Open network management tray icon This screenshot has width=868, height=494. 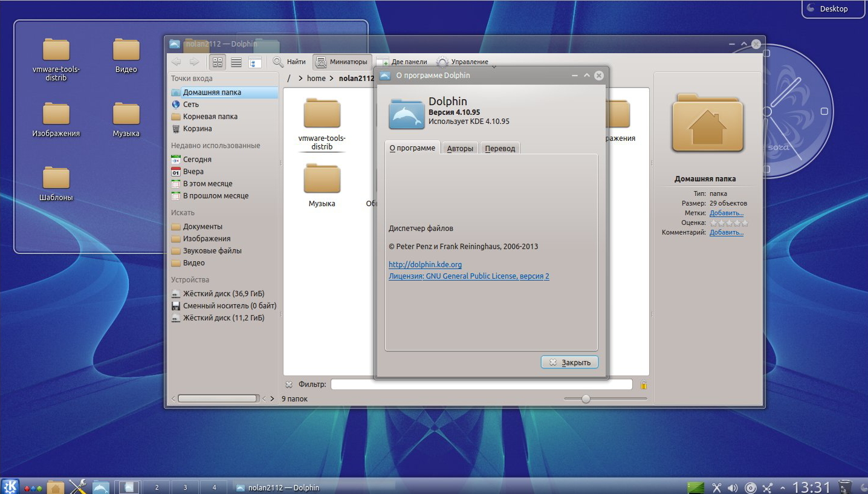click(x=768, y=487)
